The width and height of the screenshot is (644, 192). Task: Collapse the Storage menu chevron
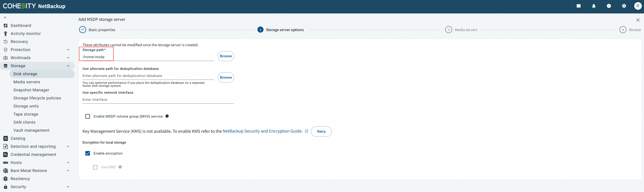(68, 66)
